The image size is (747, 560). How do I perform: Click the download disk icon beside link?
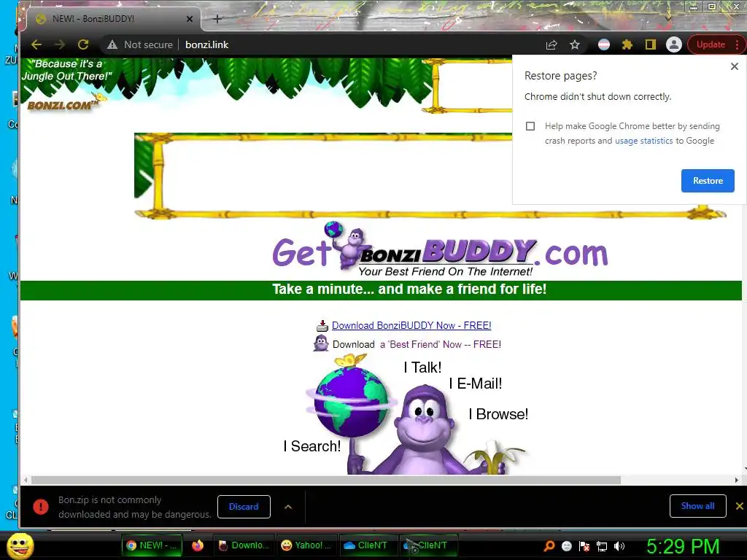coord(322,326)
